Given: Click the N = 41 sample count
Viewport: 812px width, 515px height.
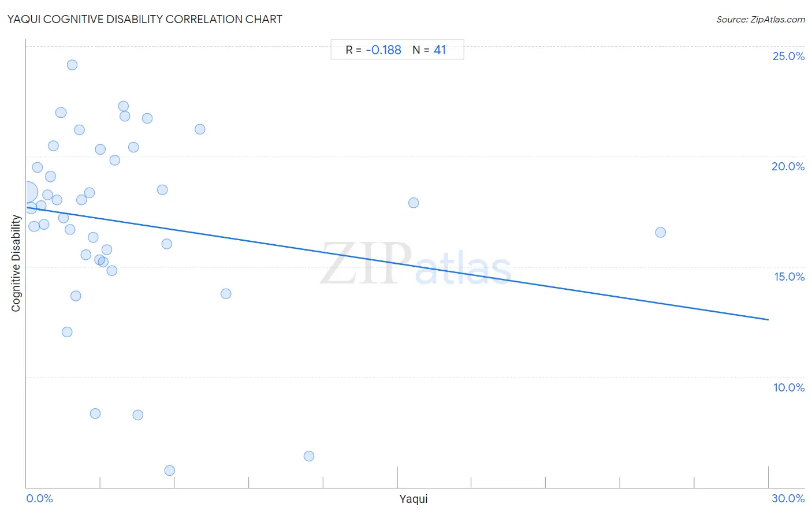Looking at the screenshot, I should click(429, 50).
